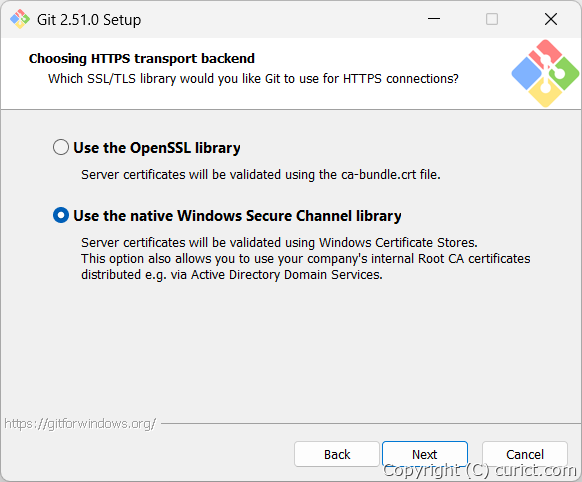The width and height of the screenshot is (582, 482).
Task: Go Back to the previous setup page
Action: click(x=337, y=454)
